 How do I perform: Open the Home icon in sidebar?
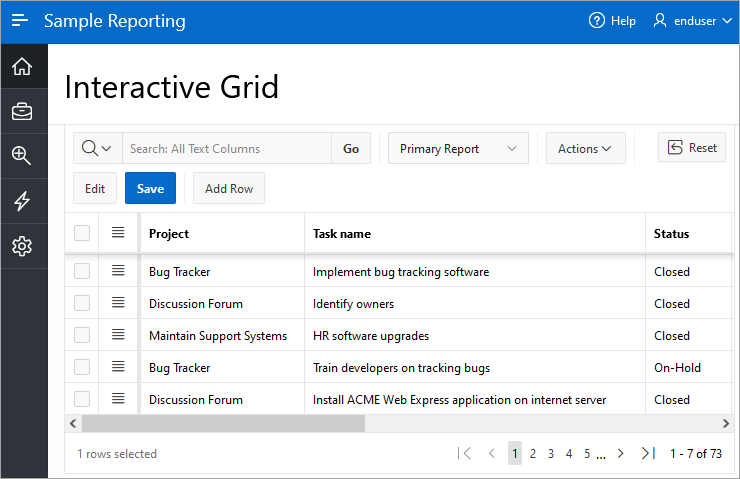coord(22,67)
